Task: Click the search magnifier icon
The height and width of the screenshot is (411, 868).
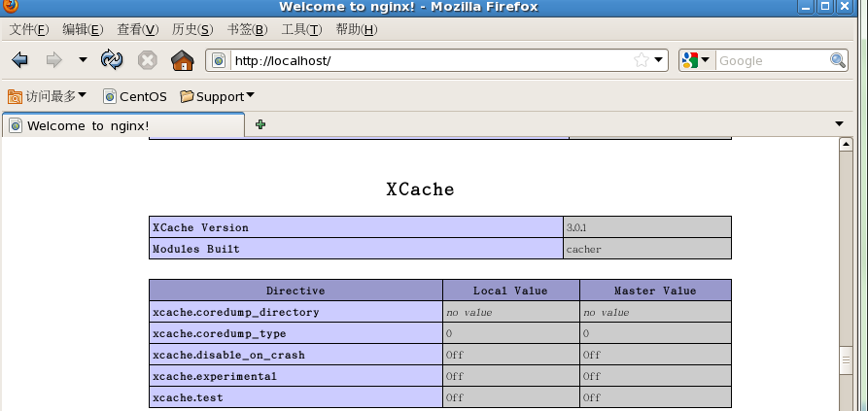Action: tap(838, 60)
